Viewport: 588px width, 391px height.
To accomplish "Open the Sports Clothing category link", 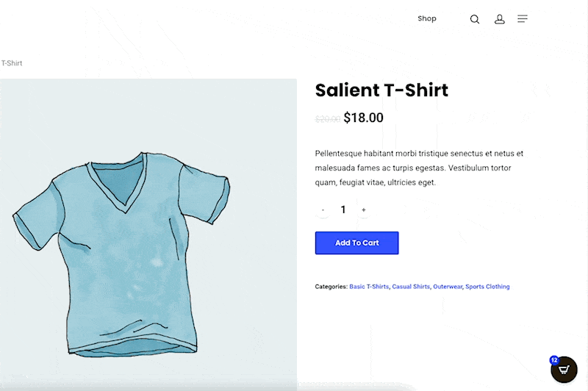I will pos(487,287).
